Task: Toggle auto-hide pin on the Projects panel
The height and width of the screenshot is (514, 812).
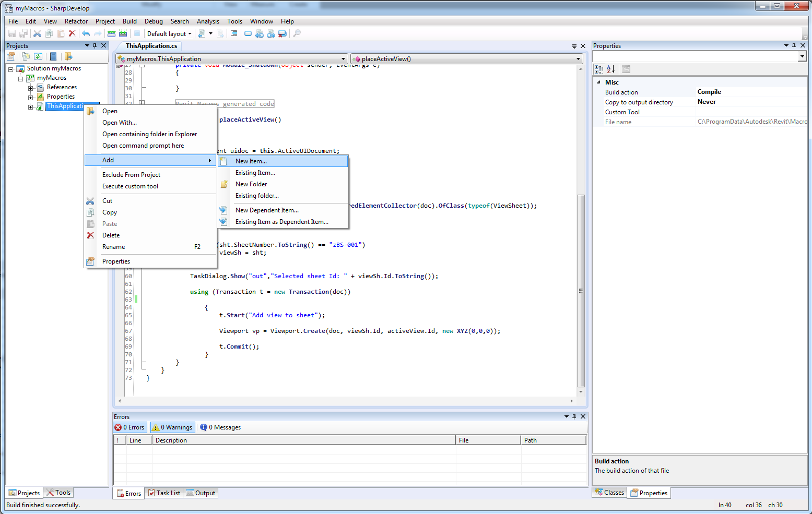Action: point(95,45)
